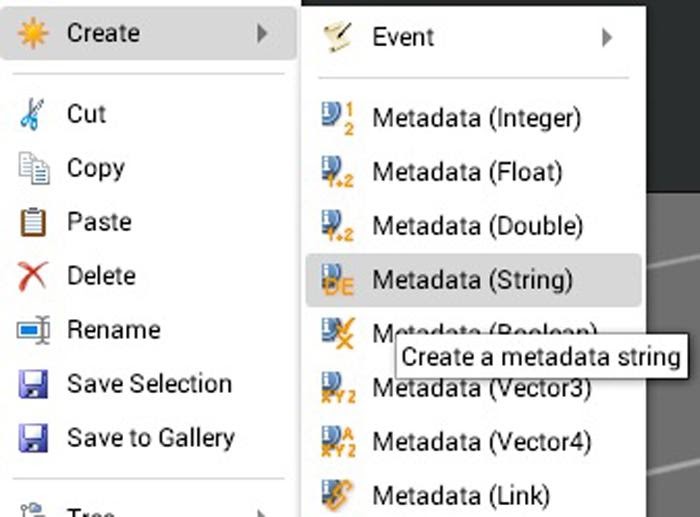The image size is (700, 517).
Task: Click the Event scroll icon
Action: click(x=338, y=38)
